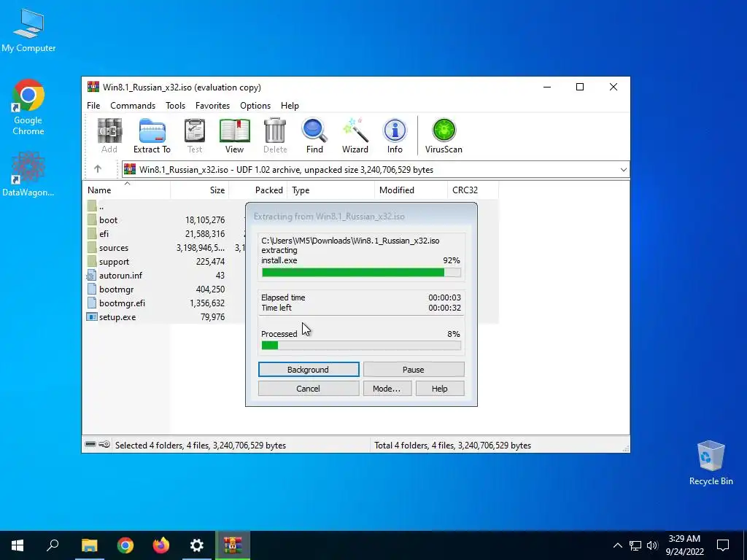The image size is (747, 560).
Task: Select the sources folder icon
Action: coord(92,248)
